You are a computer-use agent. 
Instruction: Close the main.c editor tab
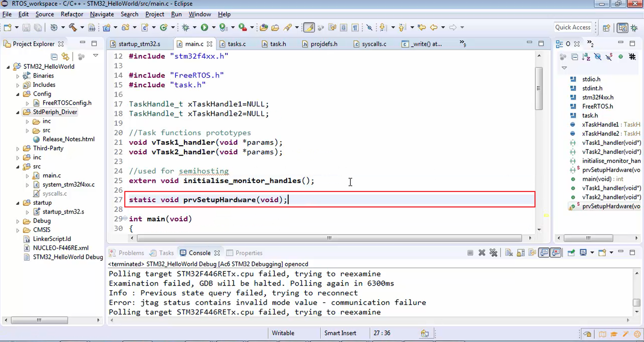[x=209, y=44]
